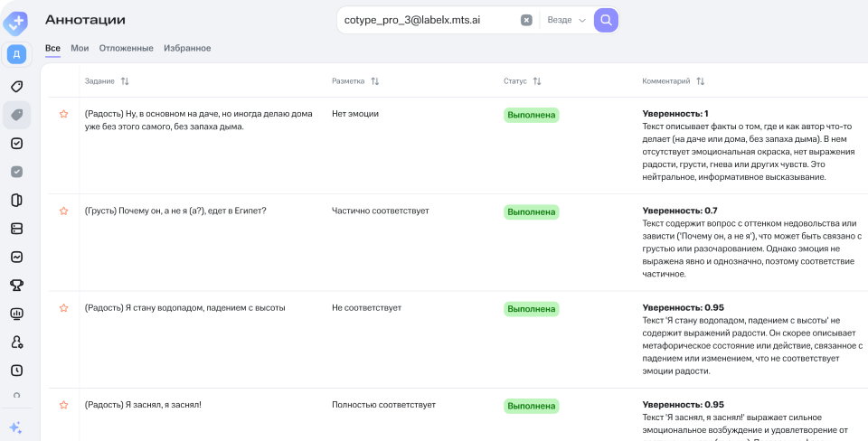
Task: Open the Д user avatar menu
Action: pos(16,54)
